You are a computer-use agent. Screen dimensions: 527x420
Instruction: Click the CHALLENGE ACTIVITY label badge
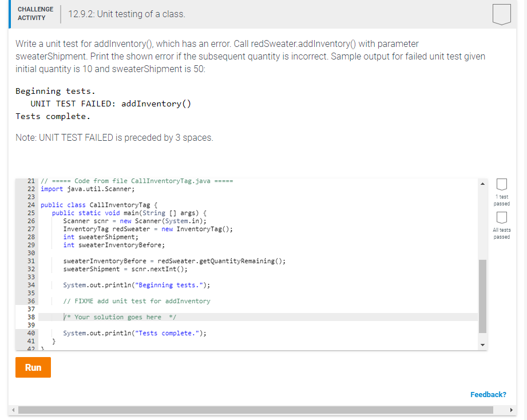[x=35, y=13]
